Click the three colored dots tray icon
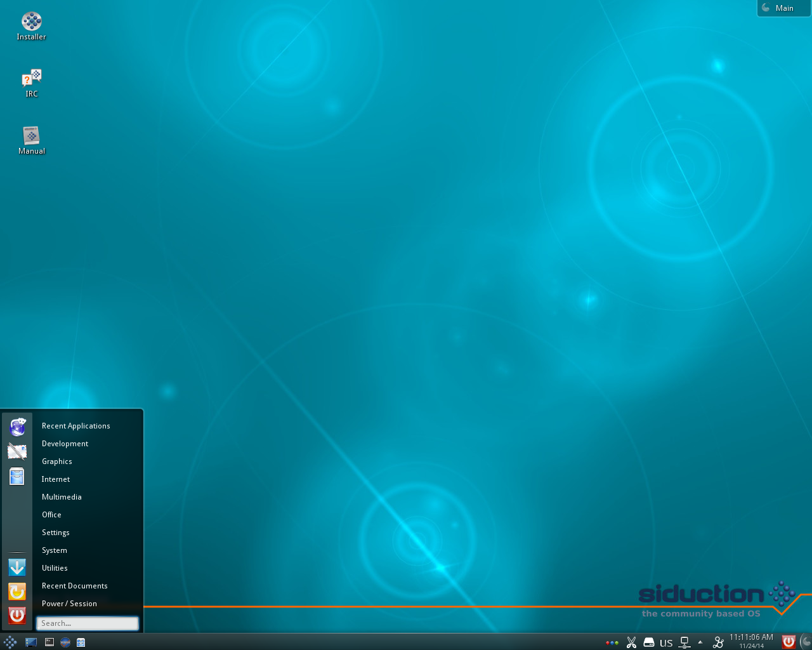The width and height of the screenshot is (812, 650). [612, 642]
